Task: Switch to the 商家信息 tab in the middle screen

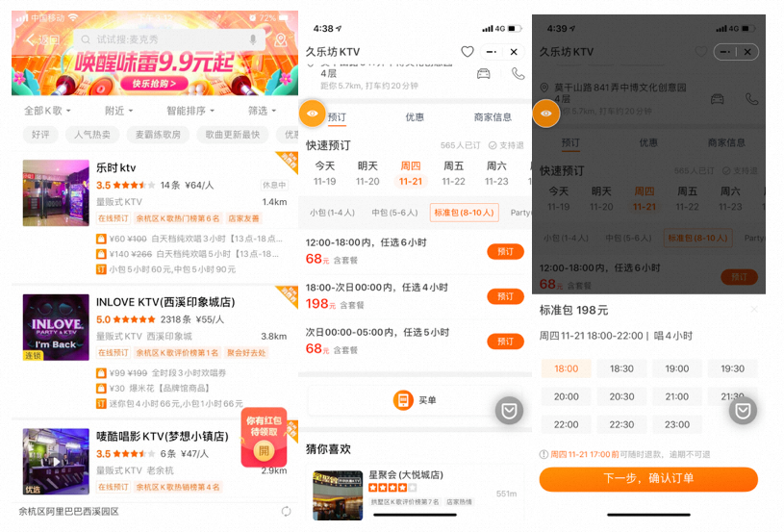Action: pos(493,117)
